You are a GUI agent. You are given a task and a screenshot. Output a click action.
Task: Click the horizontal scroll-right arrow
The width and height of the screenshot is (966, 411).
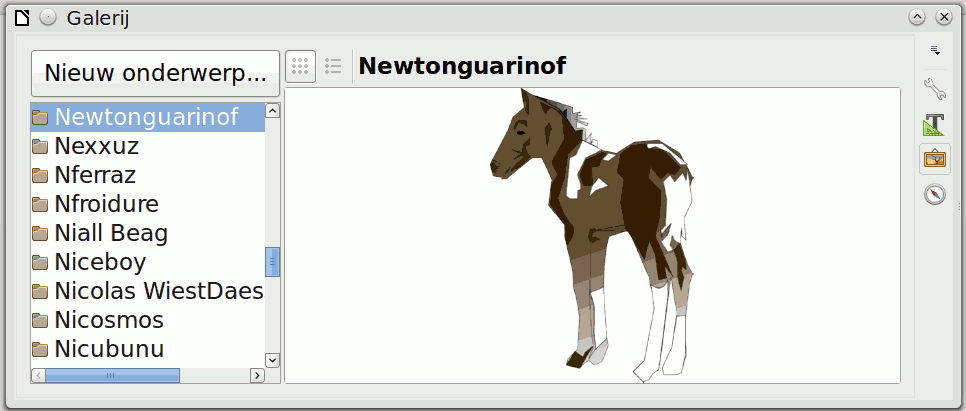click(x=258, y=375)
